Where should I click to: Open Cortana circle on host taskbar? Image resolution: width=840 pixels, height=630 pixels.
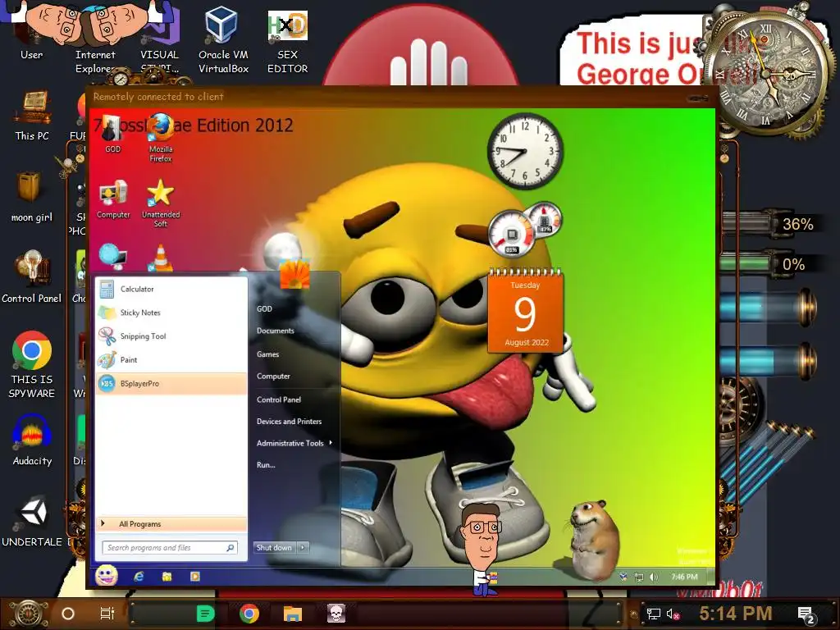click(68, 614)
